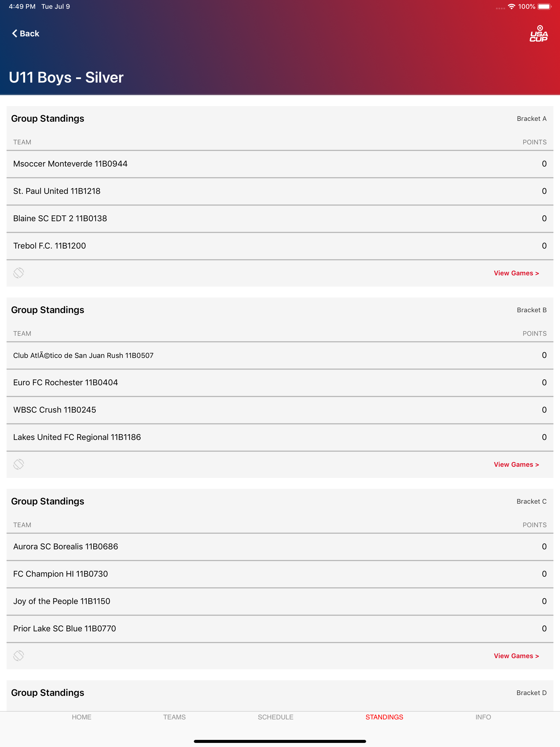560x747 pixels.
Task: Tap the back chevron arrow
Action: [14, 33]
